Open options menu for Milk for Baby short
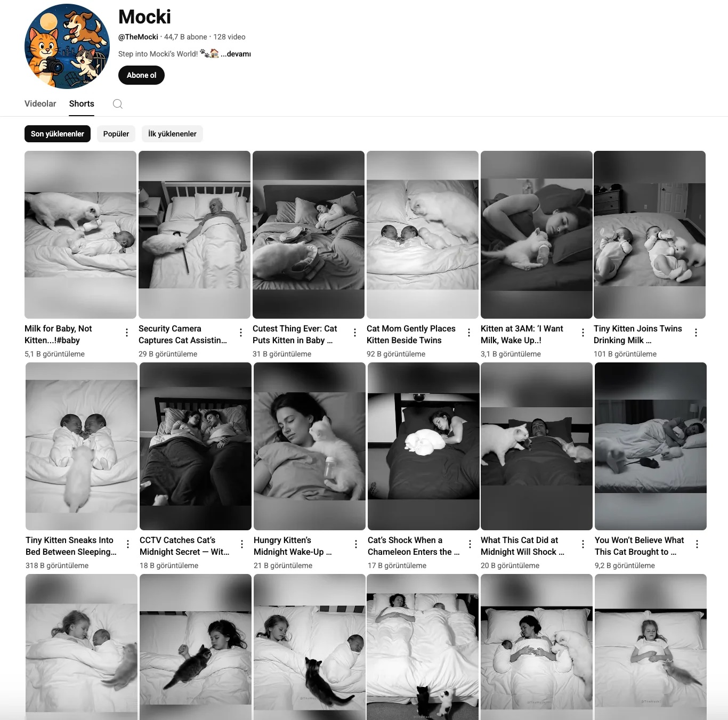The height and width of the screenshot is (720, 728). click(127, 333)
